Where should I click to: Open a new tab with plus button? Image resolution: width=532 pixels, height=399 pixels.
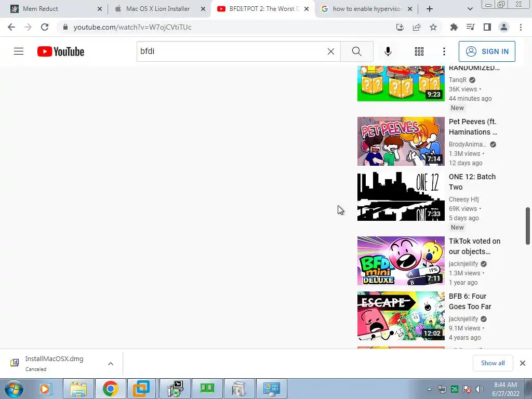[x=430, y=9]
